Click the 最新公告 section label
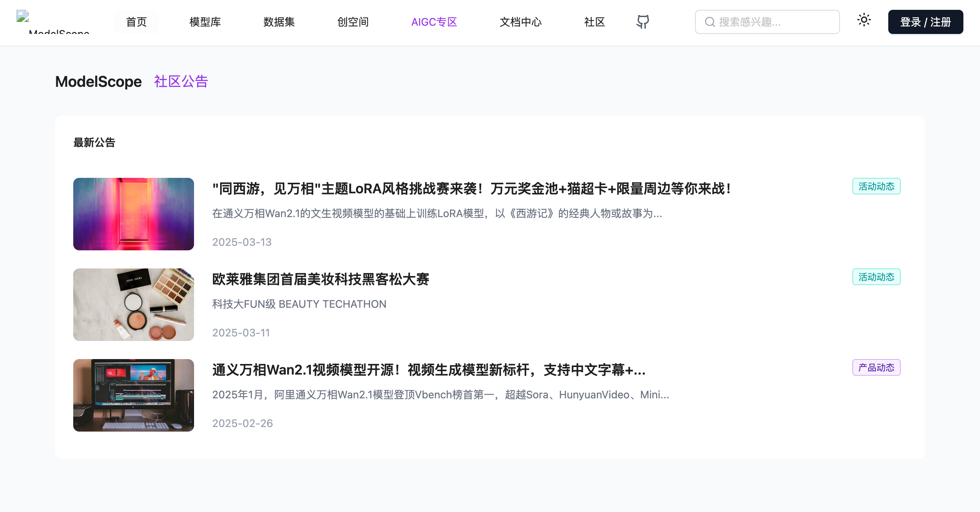 click(x=94, y=143)
